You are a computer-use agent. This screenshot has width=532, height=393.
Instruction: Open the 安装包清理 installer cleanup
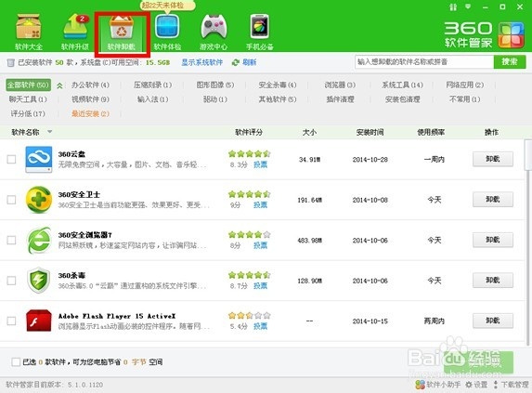point(402,99)
